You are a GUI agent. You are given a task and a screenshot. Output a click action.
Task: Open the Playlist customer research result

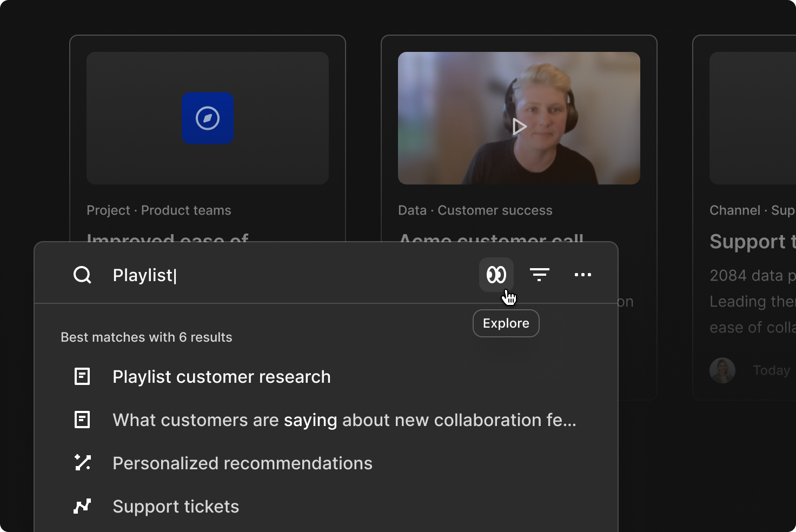click(221, 376)
